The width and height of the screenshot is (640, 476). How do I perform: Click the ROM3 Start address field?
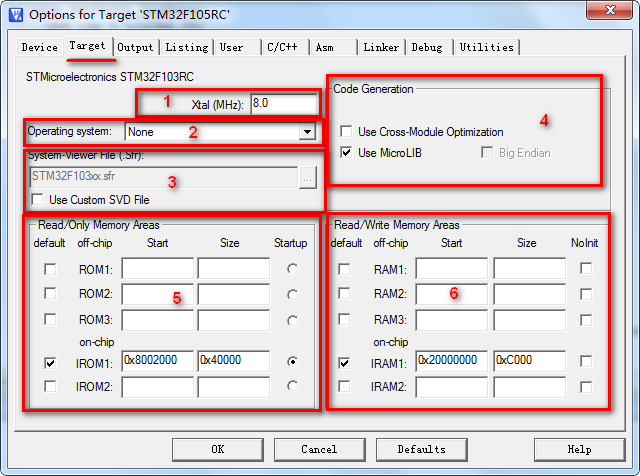pyautogui.click(x=158, y=320)
